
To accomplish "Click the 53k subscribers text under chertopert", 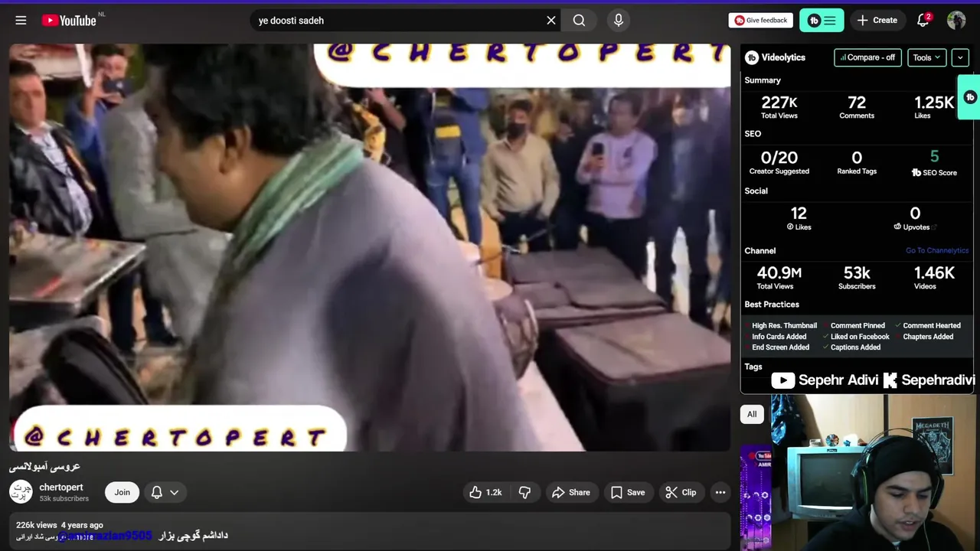I will click(x=64, y=498).
